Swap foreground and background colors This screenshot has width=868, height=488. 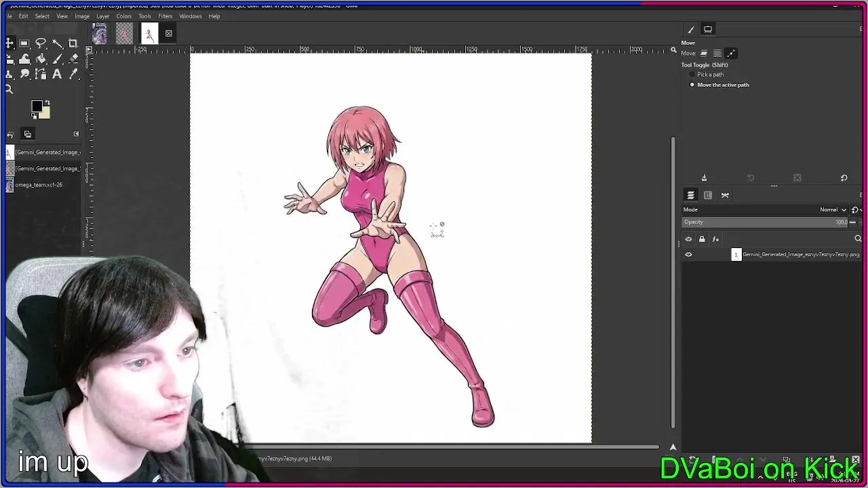[47, 103]
